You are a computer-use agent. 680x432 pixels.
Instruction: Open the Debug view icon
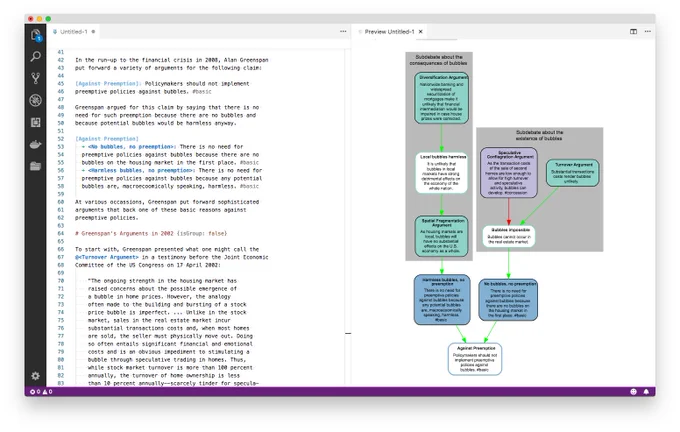(x=36, y=100)
